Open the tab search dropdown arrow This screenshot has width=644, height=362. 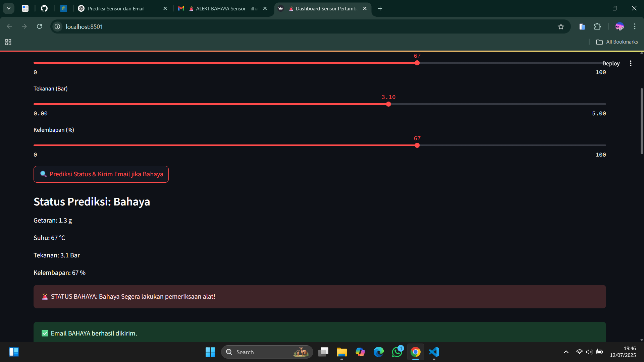tap(9, 8)
